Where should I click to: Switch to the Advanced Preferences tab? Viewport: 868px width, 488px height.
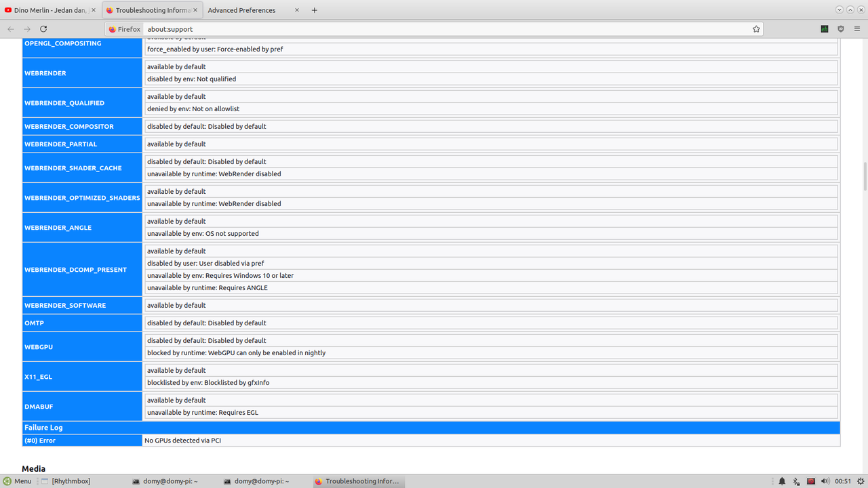click(x=241, y=9)
